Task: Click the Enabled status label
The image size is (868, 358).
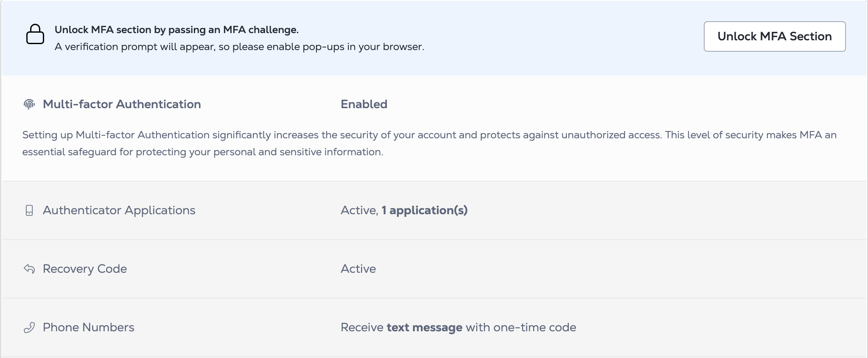Action: [x=364, y=104]
